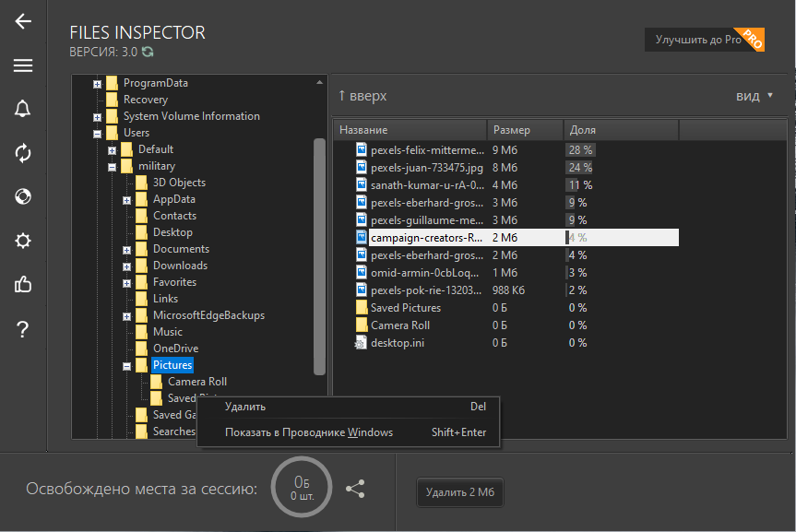This screenshot has width=796, height=532.
Task: Expand the Favorites folder node
Action: click(x=127, y=283)
